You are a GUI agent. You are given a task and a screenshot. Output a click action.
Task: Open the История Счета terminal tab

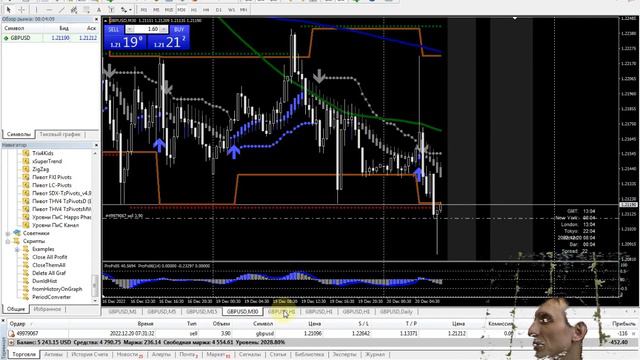[89, 354]
